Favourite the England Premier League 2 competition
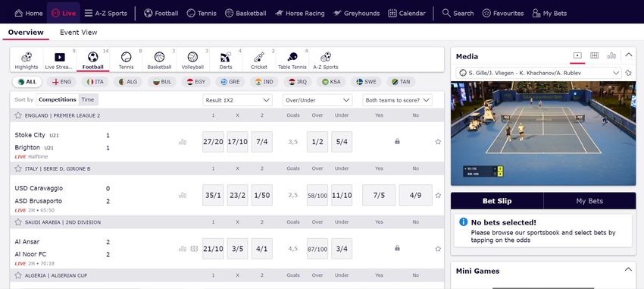644x289 pixels. (18, 115)
